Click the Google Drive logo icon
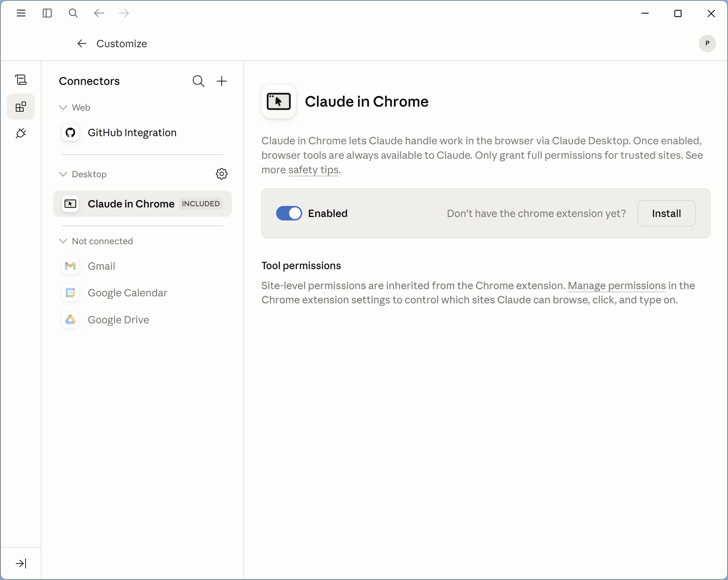728x580 pixels. [70, 320]
